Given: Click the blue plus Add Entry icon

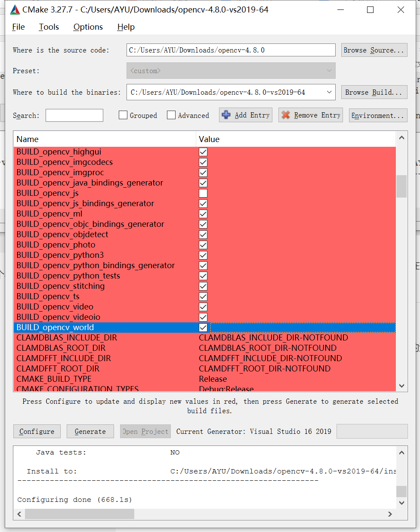Looking at the screenshot, I should coord(226,115).
